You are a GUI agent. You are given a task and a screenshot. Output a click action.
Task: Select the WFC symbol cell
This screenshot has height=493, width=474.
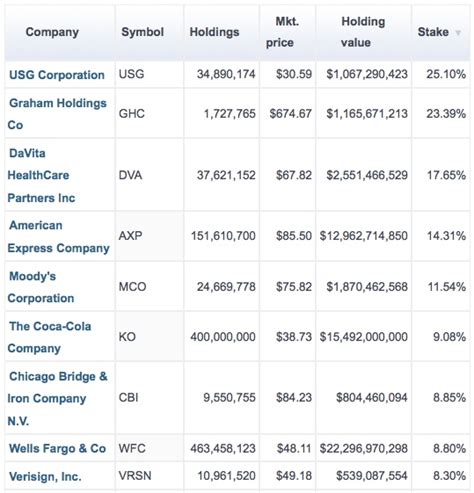(x=149, y=448)
